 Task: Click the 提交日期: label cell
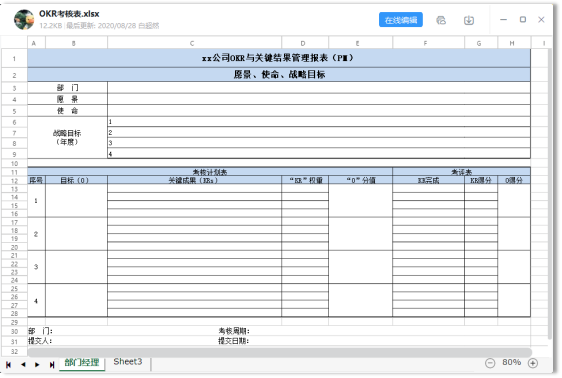(x=234, y=341)
